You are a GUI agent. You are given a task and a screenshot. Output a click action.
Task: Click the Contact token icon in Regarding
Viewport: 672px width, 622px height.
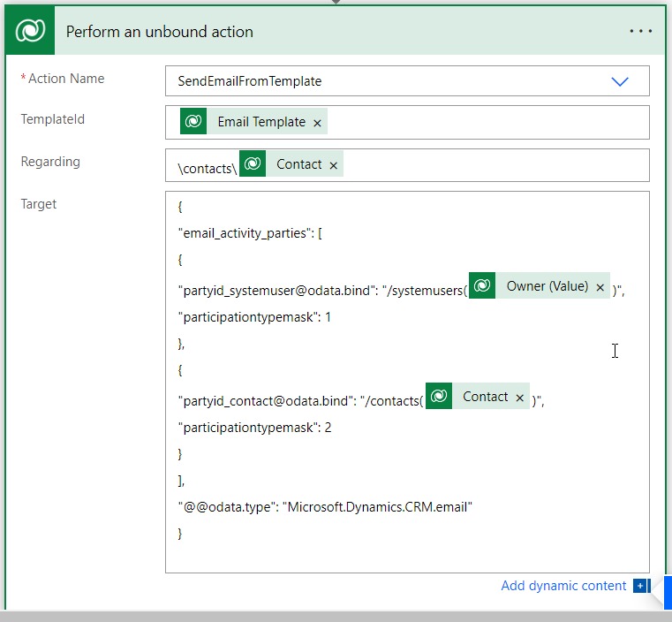point(253,164)
